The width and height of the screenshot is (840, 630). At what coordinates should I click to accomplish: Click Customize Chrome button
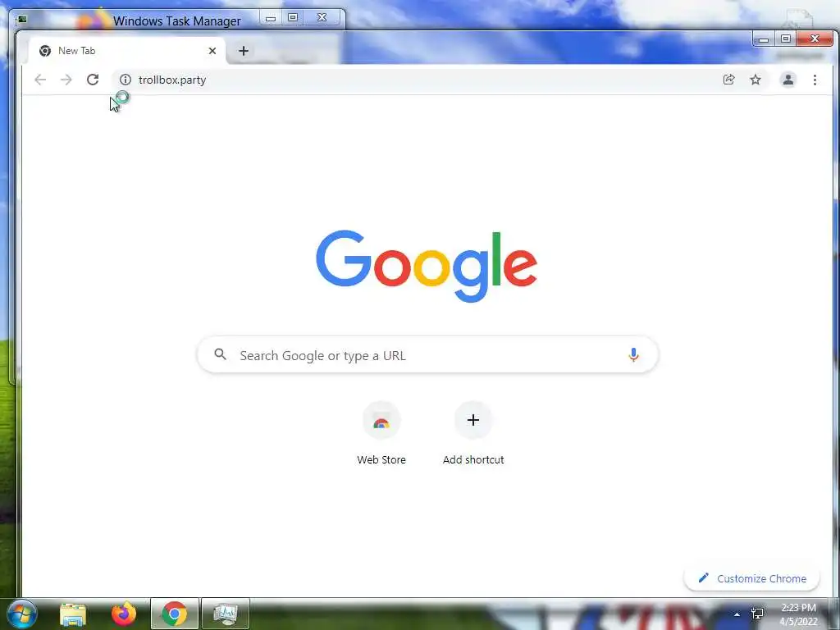752,578
